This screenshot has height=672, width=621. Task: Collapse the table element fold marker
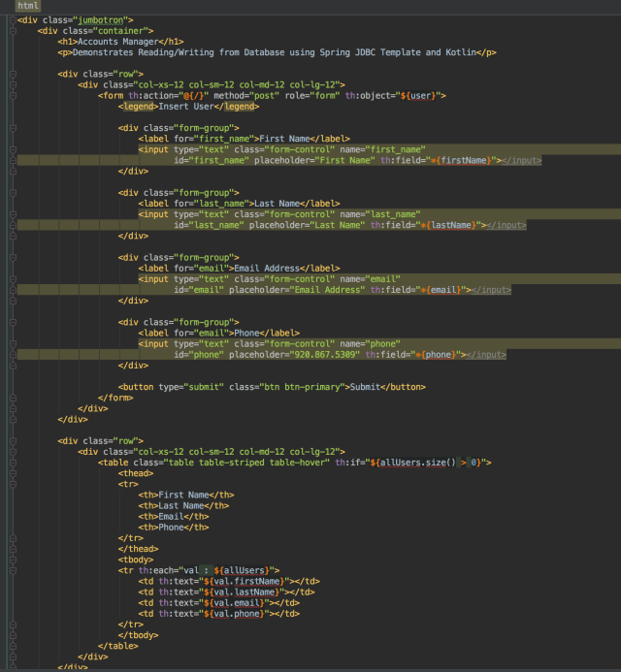click(x=12, y=463)
